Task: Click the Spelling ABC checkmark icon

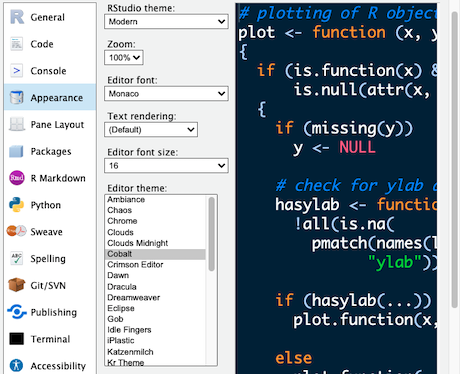Action: coord(16,258)
